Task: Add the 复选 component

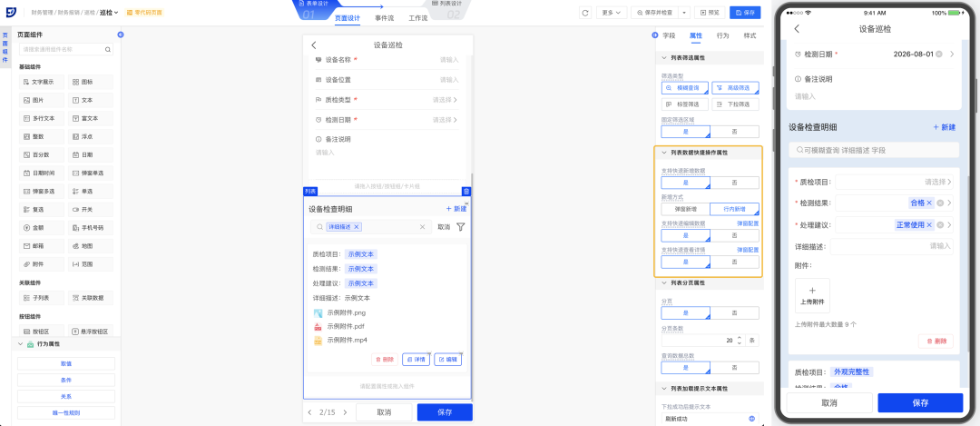Action: 42,209
